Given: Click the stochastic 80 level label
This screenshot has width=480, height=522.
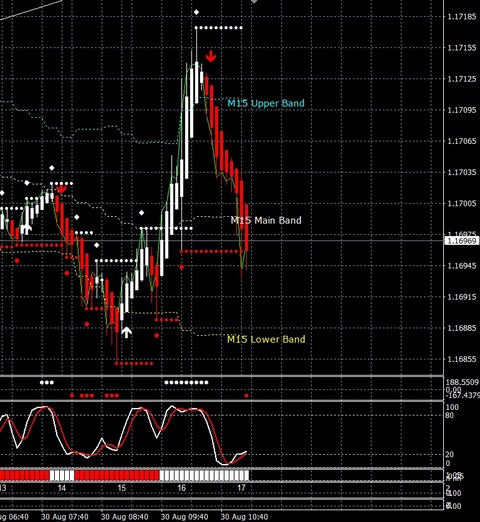Looking at the screenshot, I should pyautogui.click(x=449, y=415).
